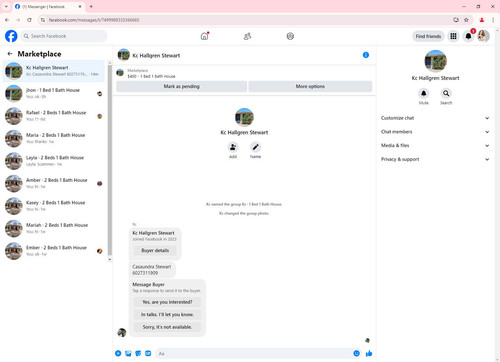The image size is (500, 362).
Task: Click Kc Hallgren Stewart name in chat header
Action: tap(156, 55)
